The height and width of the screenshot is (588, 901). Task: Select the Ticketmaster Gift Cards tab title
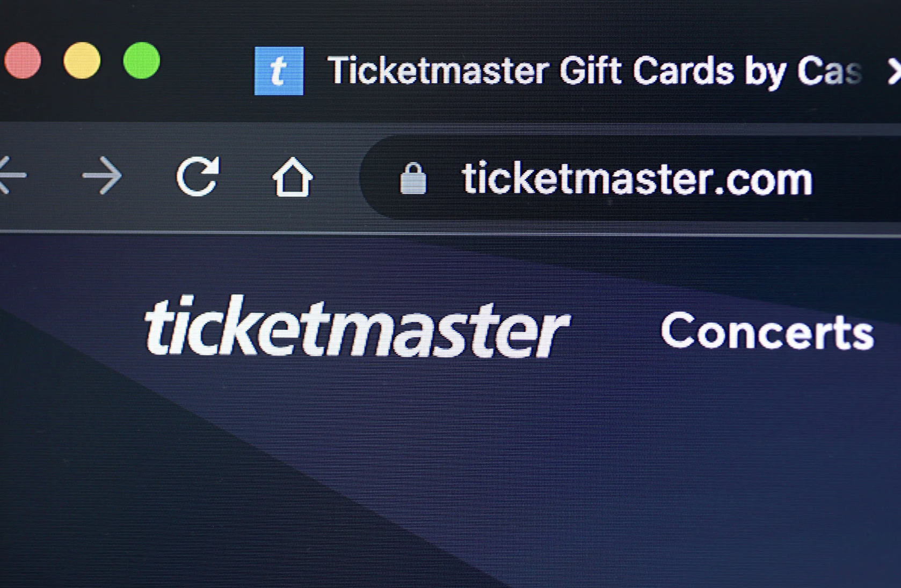click(x=594, y=71)
